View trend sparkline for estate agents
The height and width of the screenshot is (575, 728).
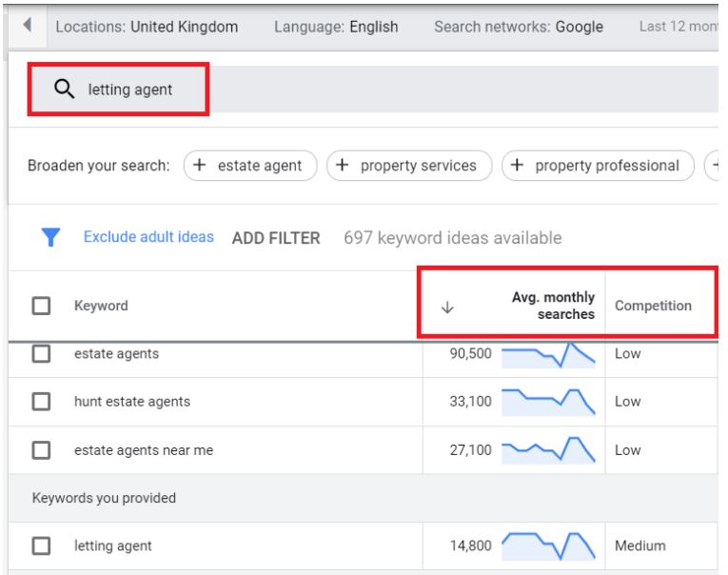548,355
